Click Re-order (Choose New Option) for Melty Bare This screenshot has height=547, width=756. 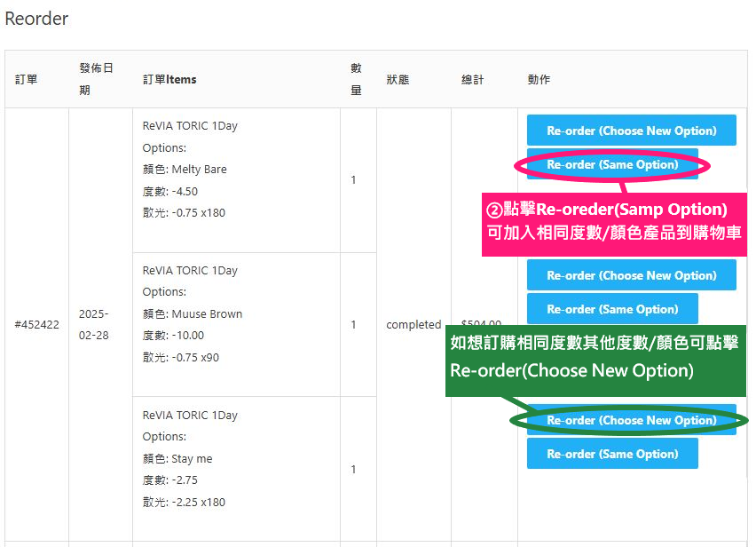[631, 131]
